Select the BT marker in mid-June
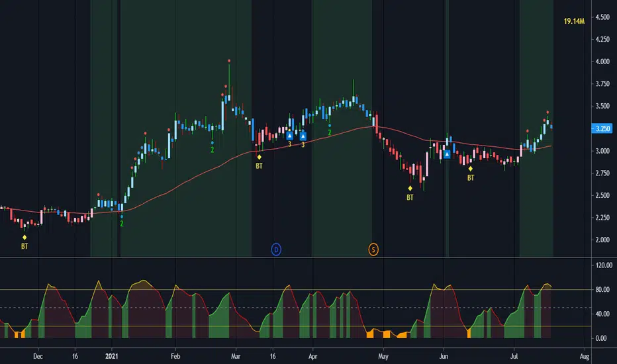 [471, 173]
